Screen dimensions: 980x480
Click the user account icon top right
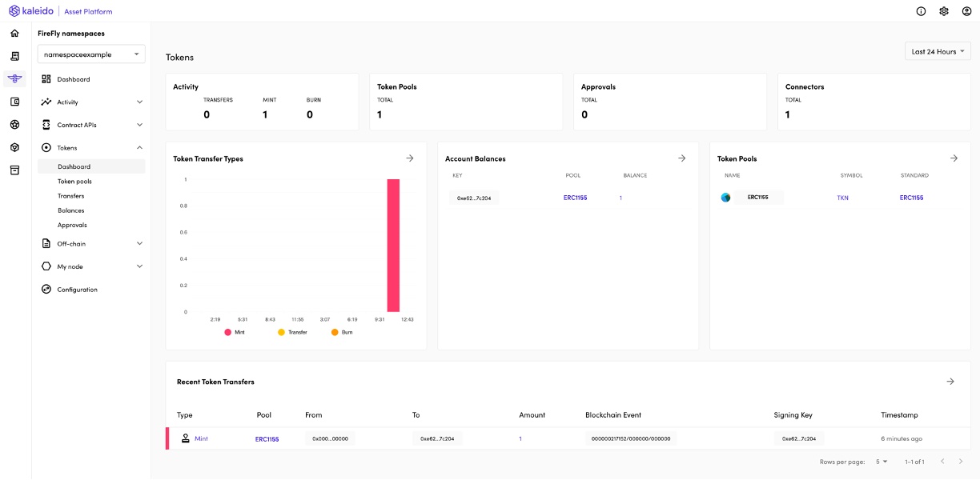966,10
